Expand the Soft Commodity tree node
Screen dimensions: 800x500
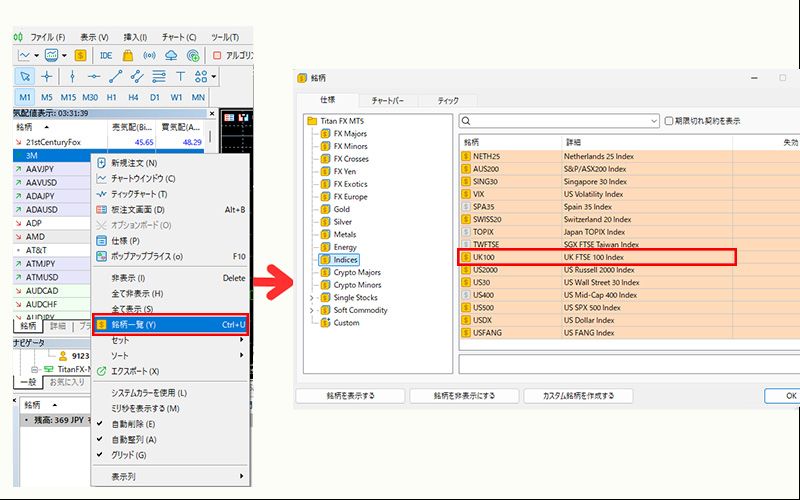click(312, 310)
